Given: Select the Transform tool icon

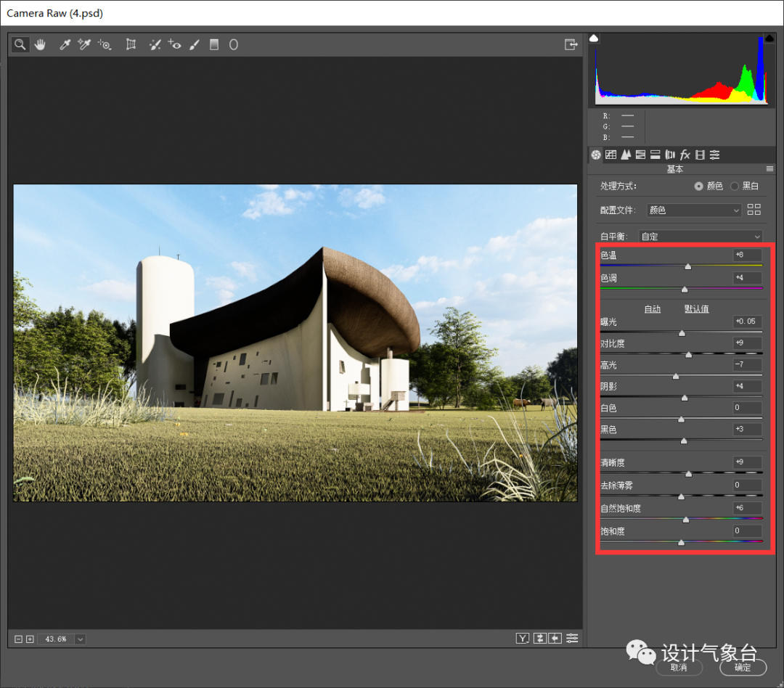Looking at the screenshot, I should [131, 44].
